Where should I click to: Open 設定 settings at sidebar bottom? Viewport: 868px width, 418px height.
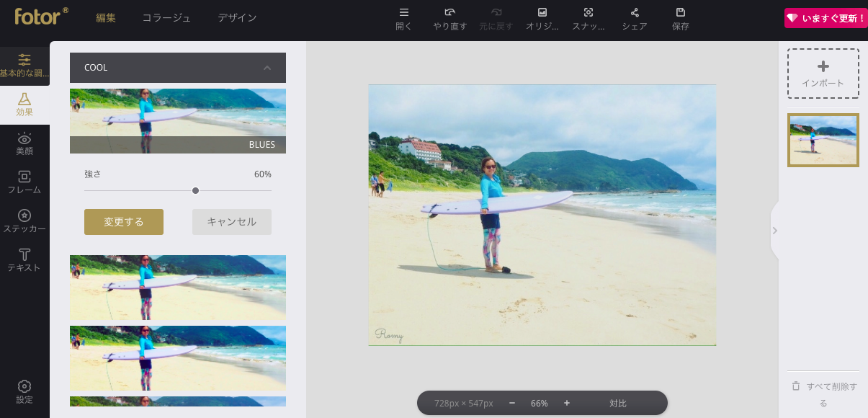[x=24, y=392]
